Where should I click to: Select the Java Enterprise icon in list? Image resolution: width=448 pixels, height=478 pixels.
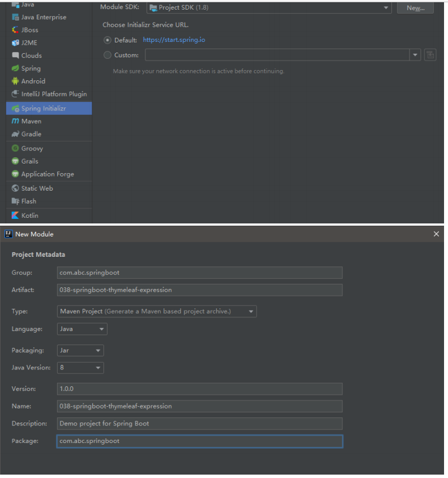[x=15, y=18]
